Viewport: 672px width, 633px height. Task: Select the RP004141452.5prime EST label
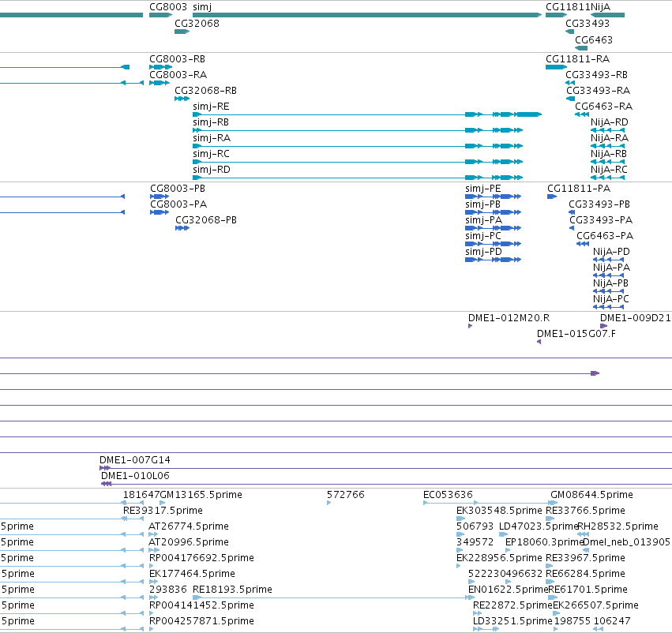[x=201, y=605]
